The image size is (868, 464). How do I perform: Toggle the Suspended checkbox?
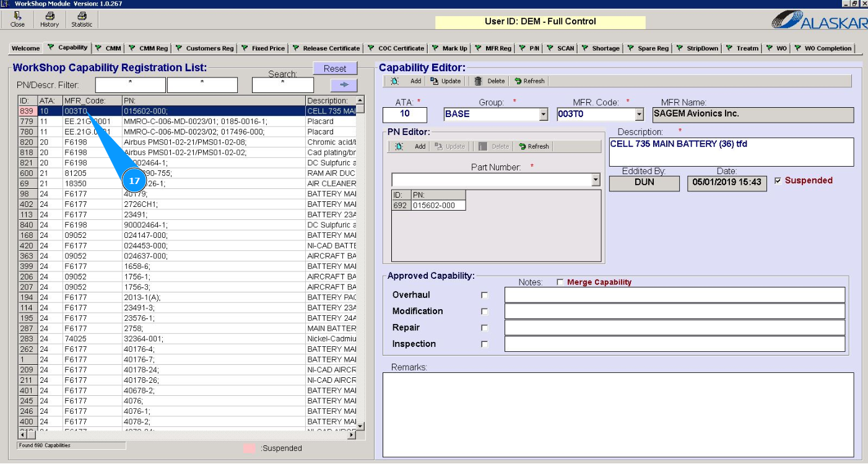(x=778, y=181)
